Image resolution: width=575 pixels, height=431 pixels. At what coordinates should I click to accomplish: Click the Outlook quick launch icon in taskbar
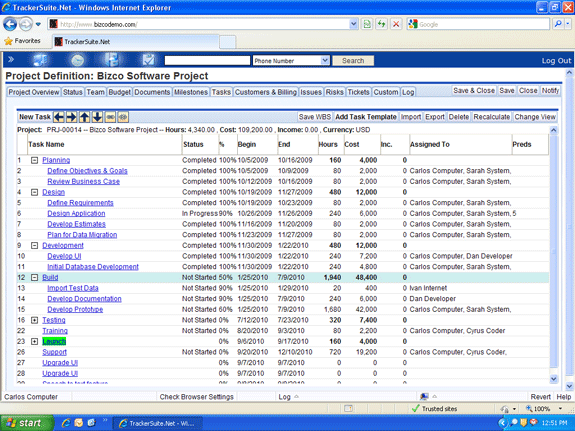[78, 423]
